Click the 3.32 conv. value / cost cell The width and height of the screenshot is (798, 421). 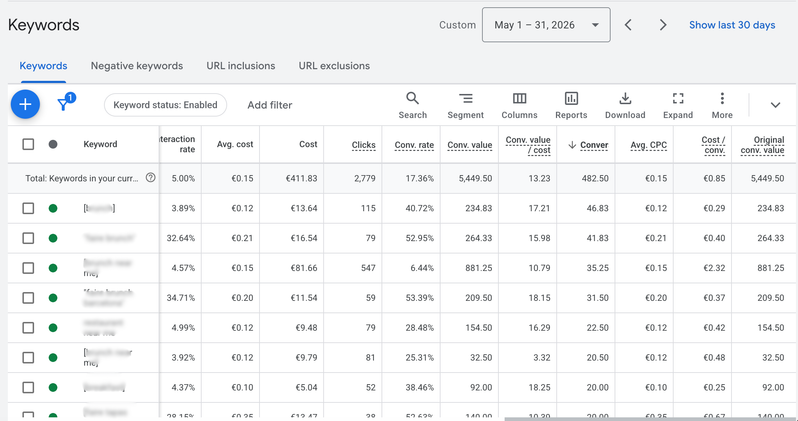542,357
